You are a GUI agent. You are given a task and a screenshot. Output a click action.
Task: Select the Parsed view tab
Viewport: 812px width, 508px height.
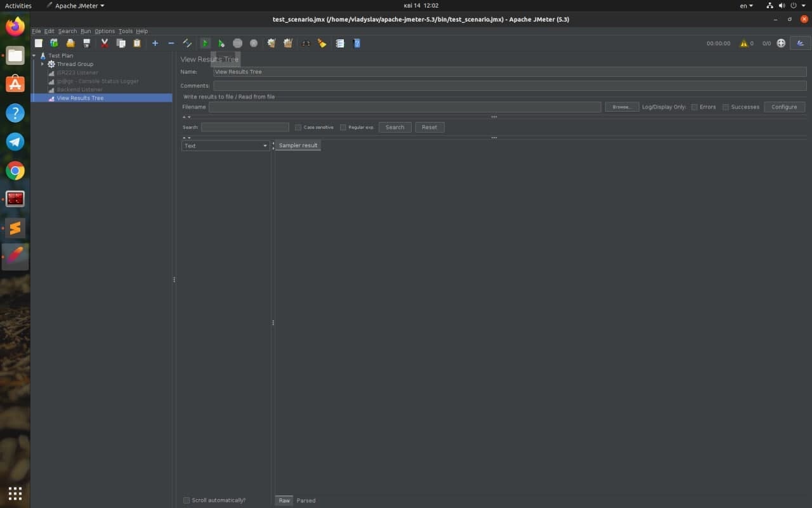(x=306, y=500)
